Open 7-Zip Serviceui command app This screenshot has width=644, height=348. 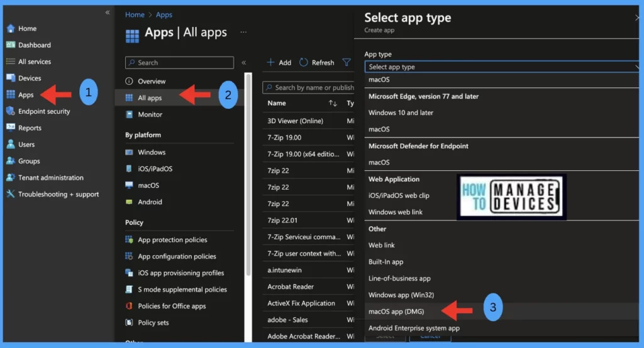[x=304, y=237]
